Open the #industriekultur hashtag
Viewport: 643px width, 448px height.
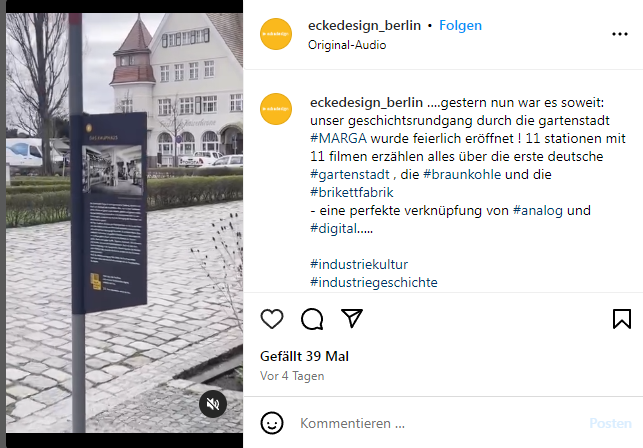pos(359,264)
